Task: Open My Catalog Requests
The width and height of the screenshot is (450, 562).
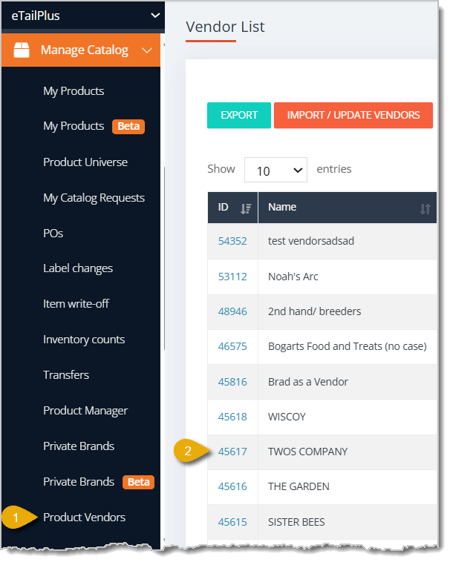Action: click(x=94, y=198)
